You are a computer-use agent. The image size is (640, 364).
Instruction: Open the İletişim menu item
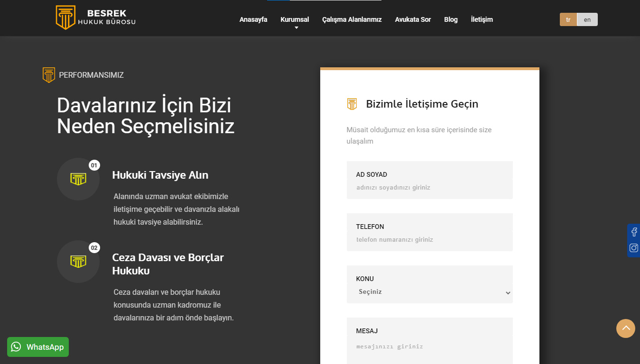click(x=482, y=19)
